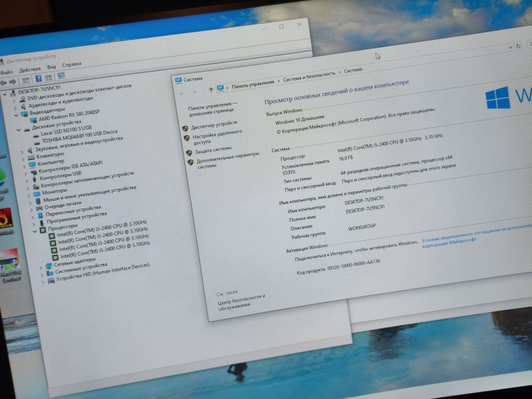Screen dimensions: 532x399
Task: Click the display icon beside AMD Radeon RX 580
Action: click(x=33, y=120)
